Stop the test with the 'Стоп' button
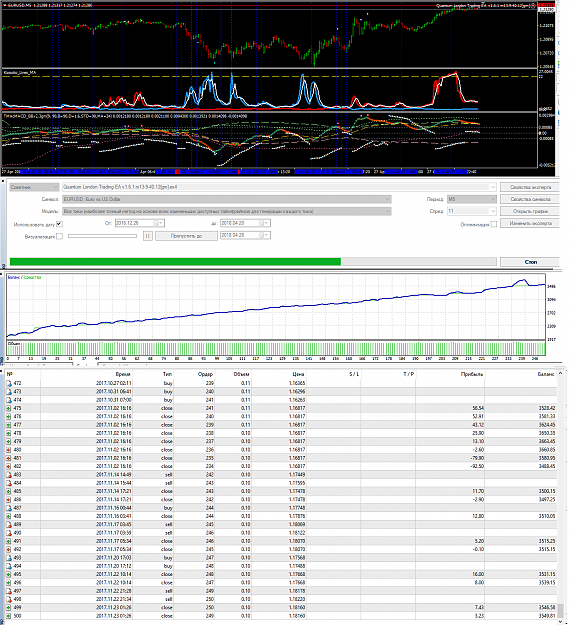The height and width of the screenshot is (625, 571). tap(530, 262)
